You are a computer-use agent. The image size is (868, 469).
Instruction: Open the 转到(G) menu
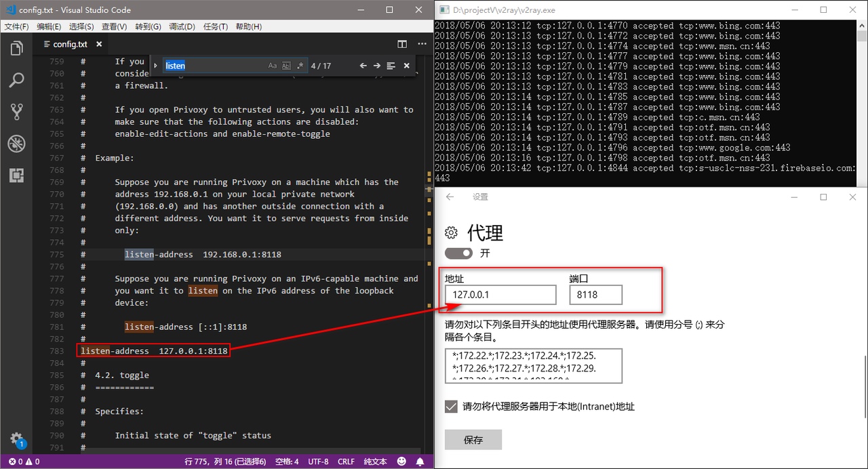pyautogui.click(x=148, y=26)
